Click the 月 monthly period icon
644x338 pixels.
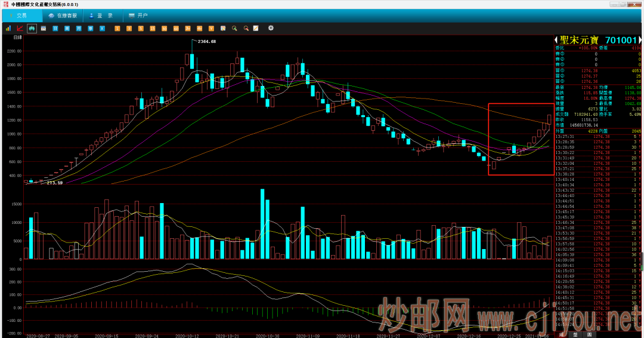[78, 28]
